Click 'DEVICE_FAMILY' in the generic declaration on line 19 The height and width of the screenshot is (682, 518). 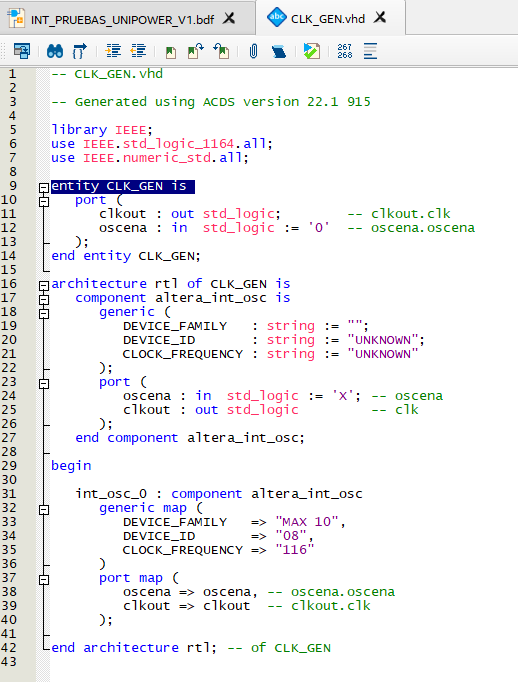[x=175, y=326]
